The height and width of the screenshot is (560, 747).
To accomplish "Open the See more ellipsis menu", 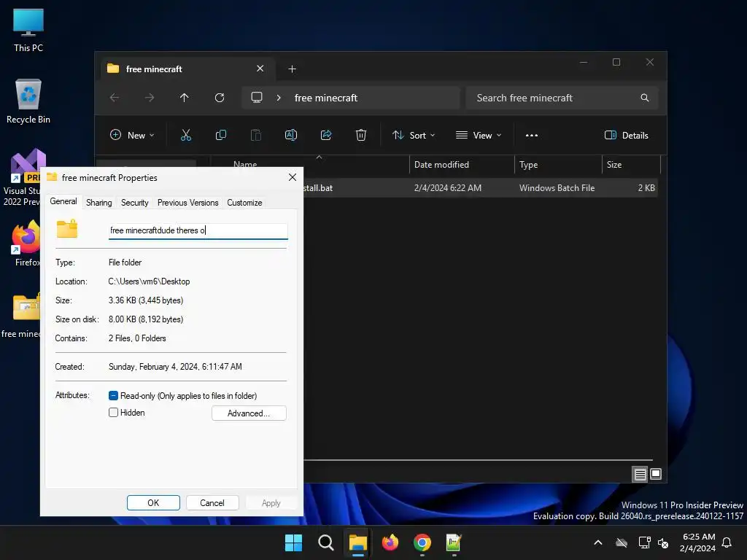I will click(532, 135).
